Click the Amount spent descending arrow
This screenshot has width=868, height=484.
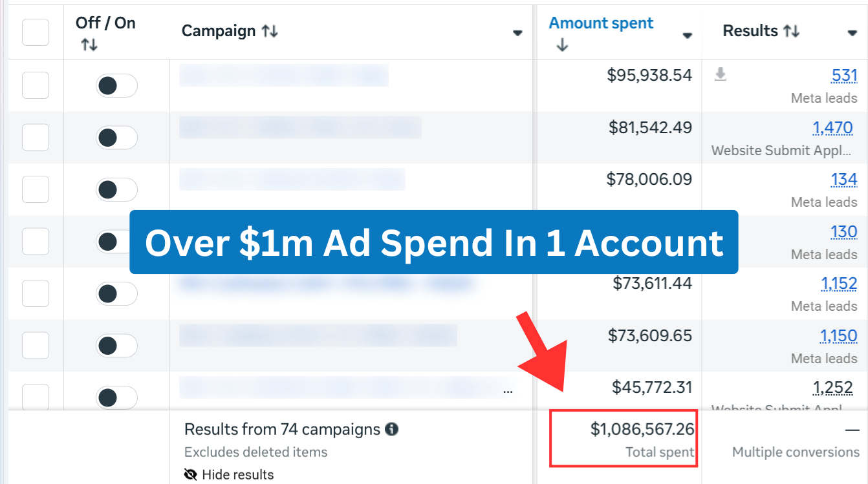coord(562,45)
